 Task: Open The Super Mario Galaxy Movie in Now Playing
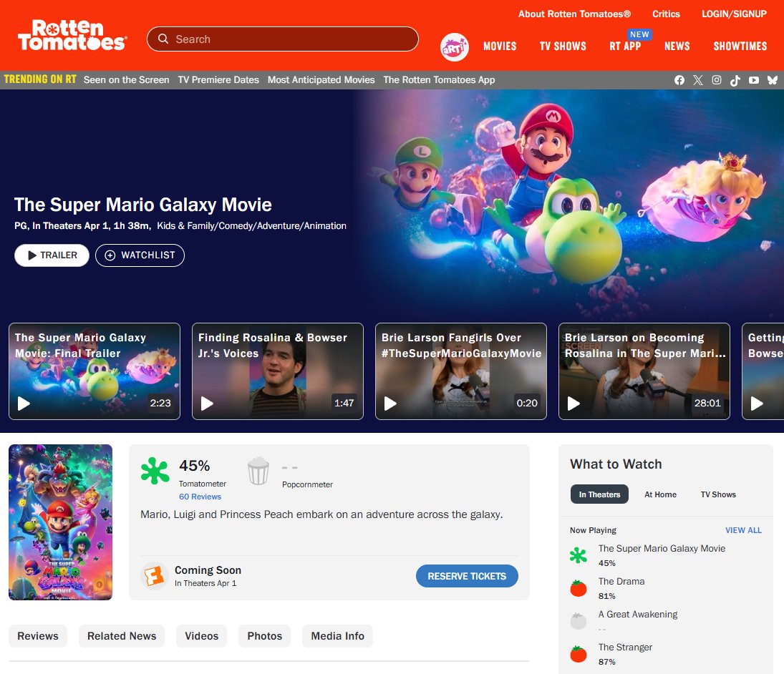coord(662,549)
